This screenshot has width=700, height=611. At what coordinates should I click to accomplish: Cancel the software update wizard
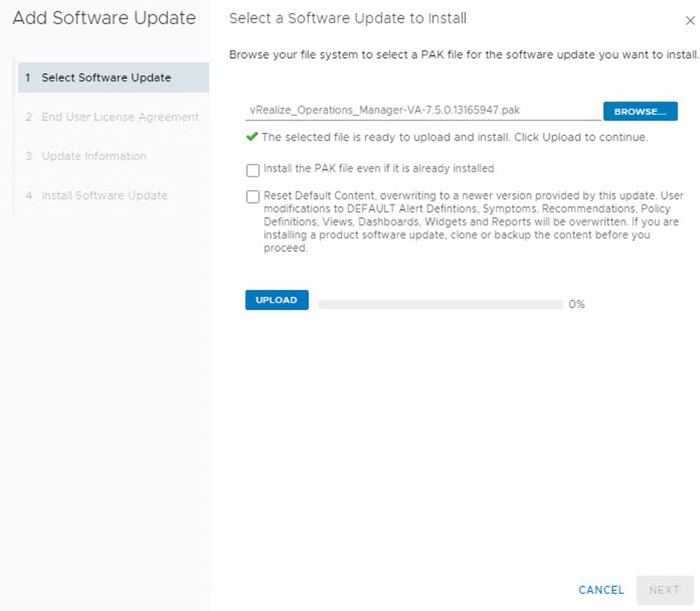pos(601,590)
